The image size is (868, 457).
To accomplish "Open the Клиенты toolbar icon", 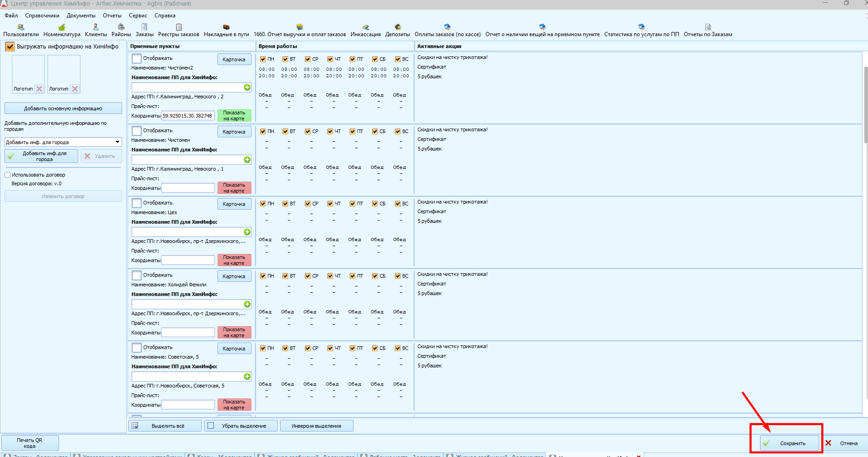I will [x=96, y=30].
